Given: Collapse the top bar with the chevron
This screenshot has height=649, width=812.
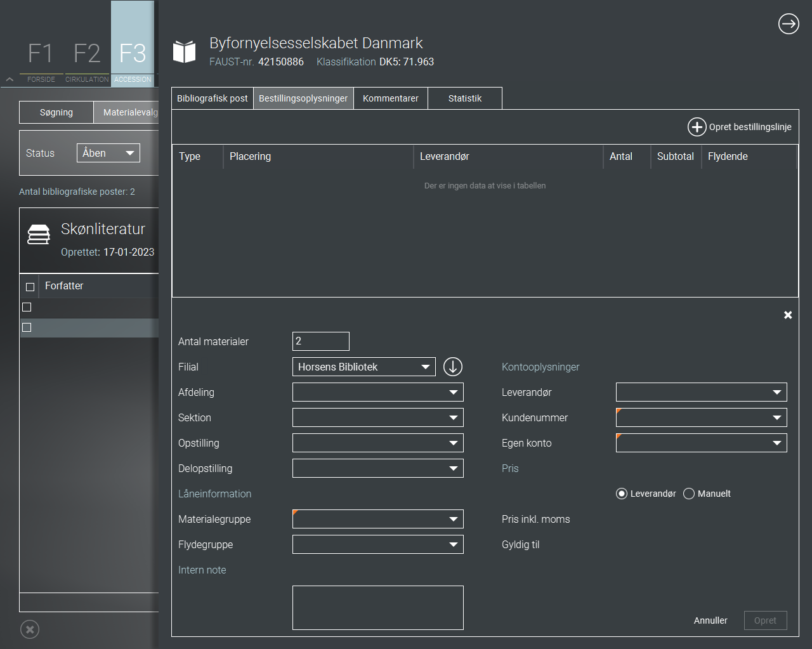Looking at the screenshot, I should (10, 79).
